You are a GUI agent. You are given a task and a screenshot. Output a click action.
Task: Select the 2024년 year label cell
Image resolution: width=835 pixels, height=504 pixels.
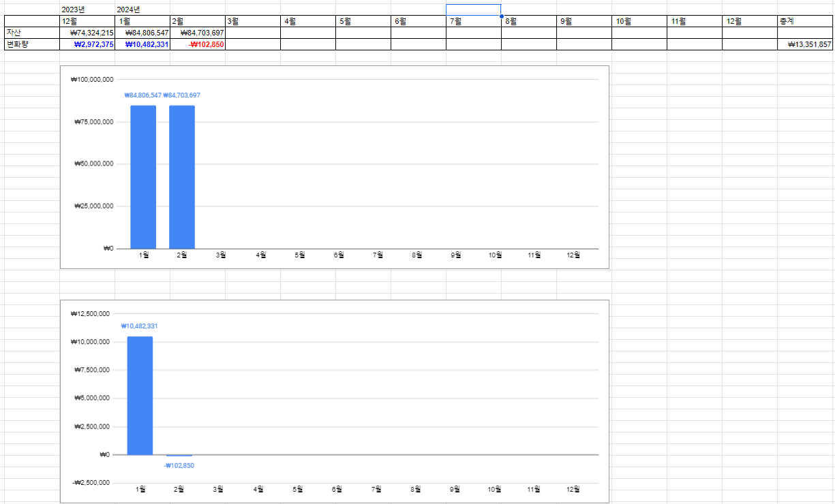(x=142, y=10)
